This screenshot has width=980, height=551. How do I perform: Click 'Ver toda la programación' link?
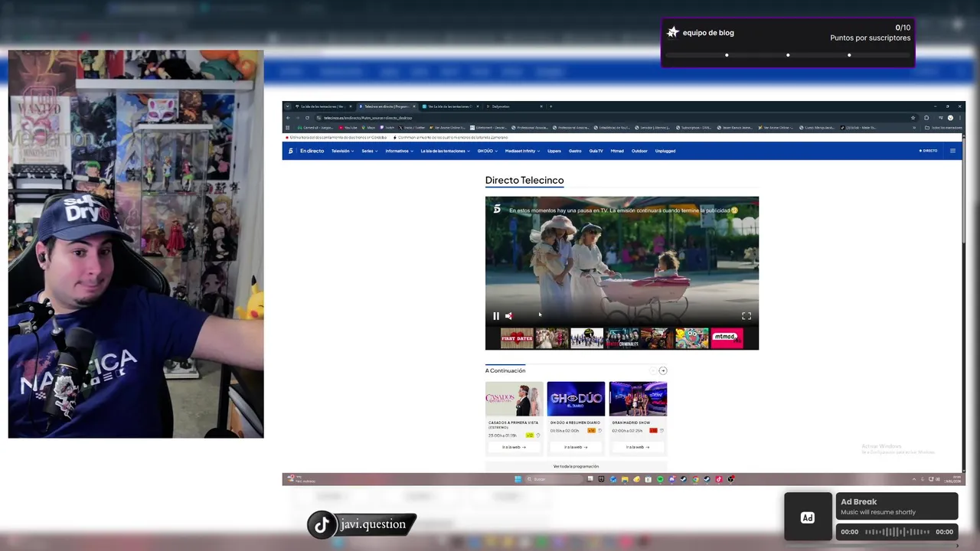[x=576, y=466]
